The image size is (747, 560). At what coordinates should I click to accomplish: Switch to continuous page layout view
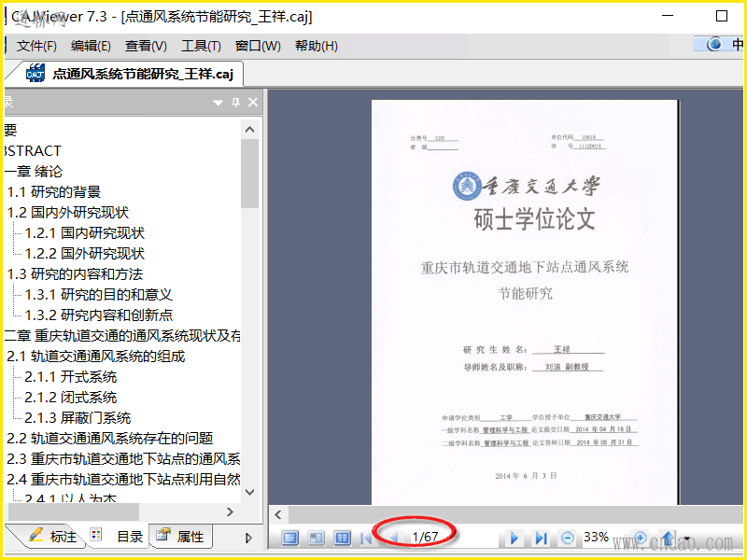coord(317,539)
